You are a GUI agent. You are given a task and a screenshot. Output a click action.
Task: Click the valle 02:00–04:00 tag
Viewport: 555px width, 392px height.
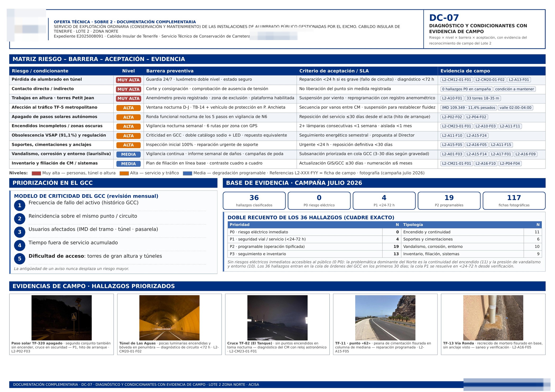515,107
